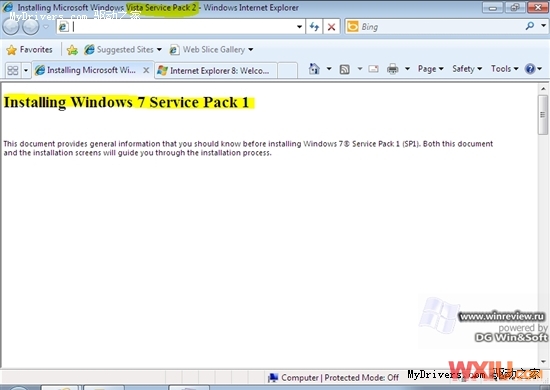Expand the Feeds dropdown arrow

pos(360,69)
